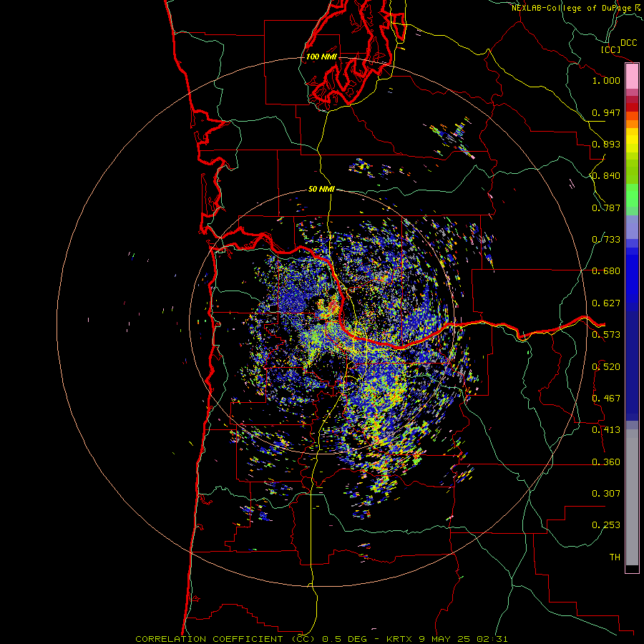Screen dimensions: 644x644
Task: Pick the pink swatch at color bar top
Action: pos(632,77)
